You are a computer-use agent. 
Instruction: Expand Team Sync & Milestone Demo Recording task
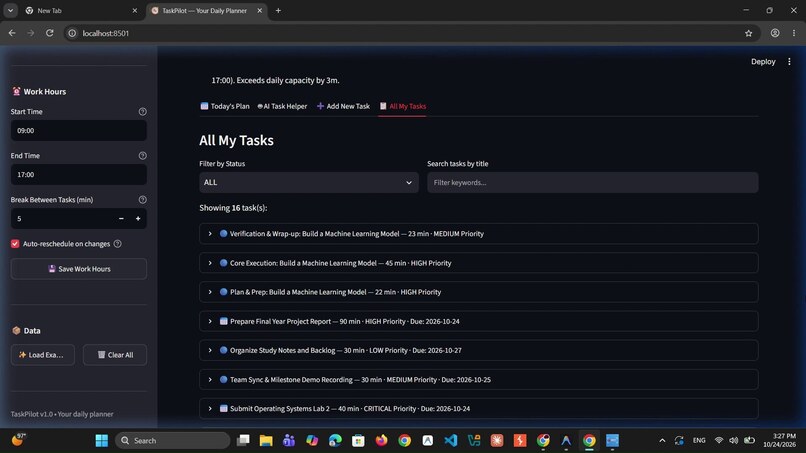[x=479, y=379]
